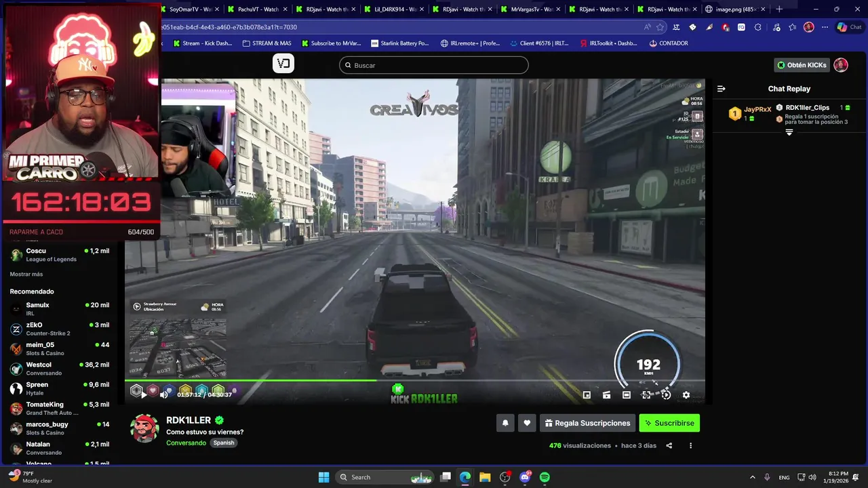Click the playback speed icon
Viewport: 868px width, 488px height.
[x=666, y=394]
